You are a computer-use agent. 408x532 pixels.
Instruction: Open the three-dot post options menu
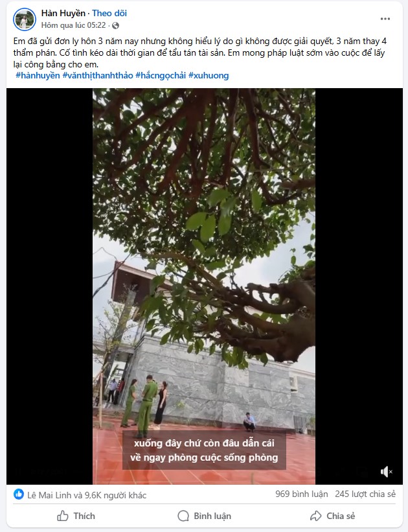(x=385, y=19)
